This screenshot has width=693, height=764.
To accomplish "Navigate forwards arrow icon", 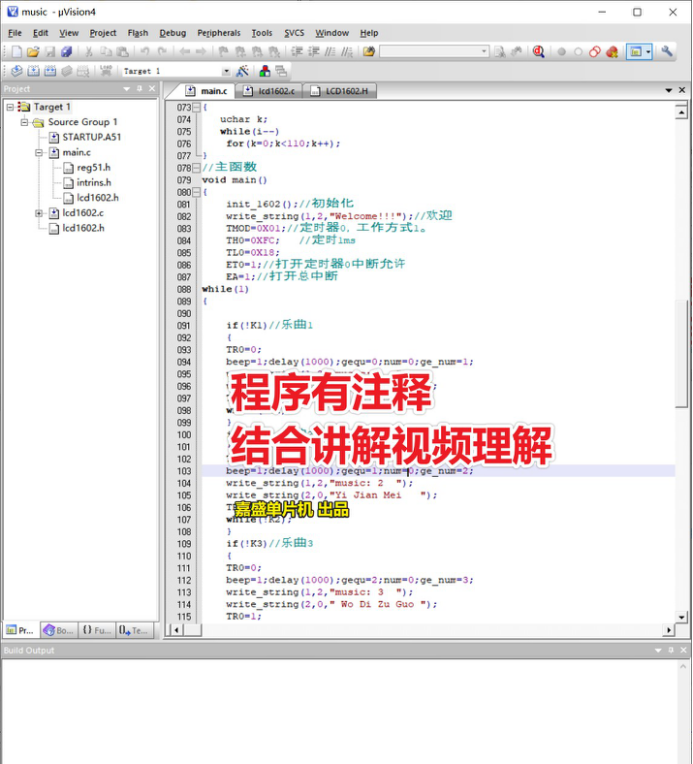I will point(201,52).
